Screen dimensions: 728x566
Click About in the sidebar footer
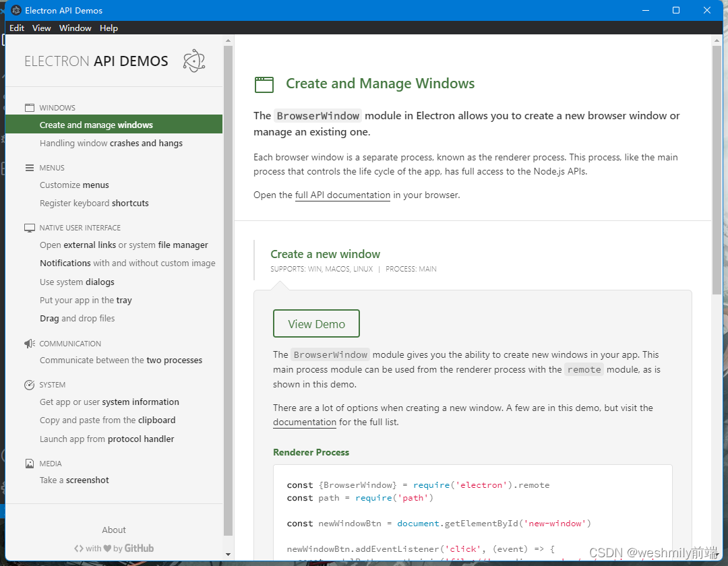click(x=114, y=530)
